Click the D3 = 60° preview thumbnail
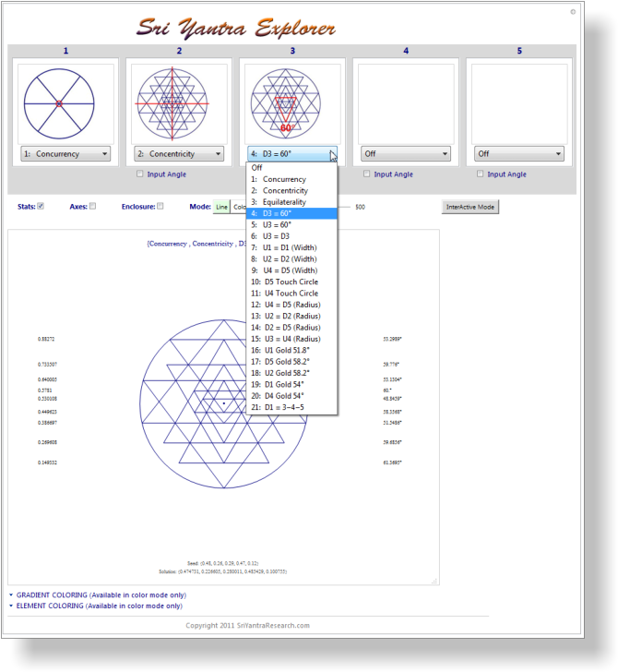The image size is (618, 672). (292, 103)
